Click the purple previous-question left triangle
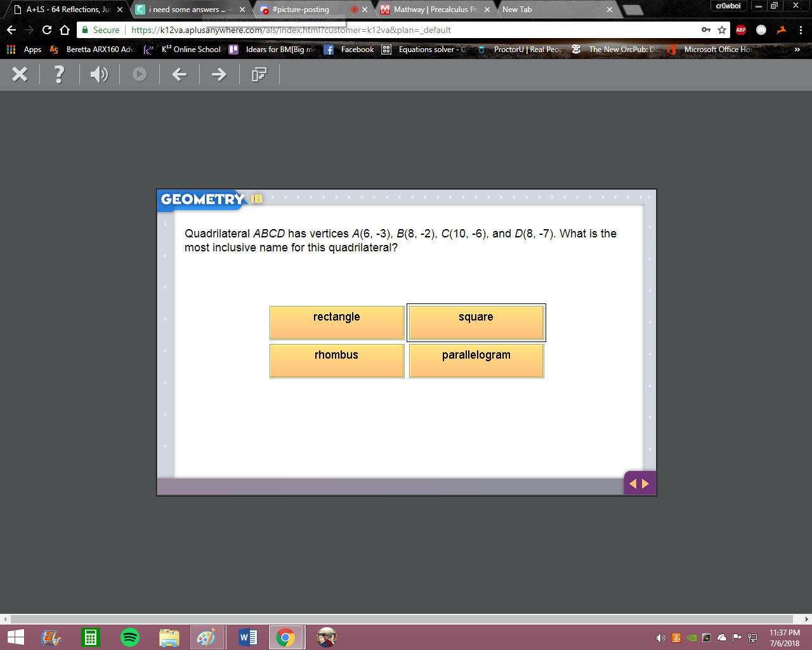Viewport: 812px width, 650px height. coord(632,484)
